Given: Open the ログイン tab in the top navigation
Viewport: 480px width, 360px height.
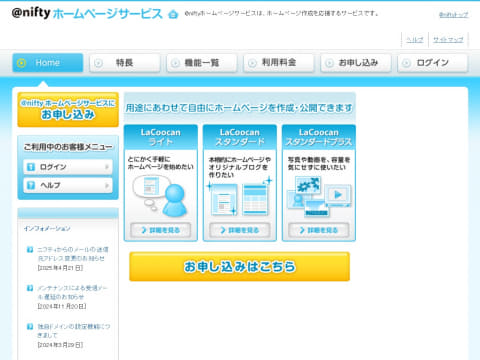Looking at the screenshot, I should click(x=433, y=63).
